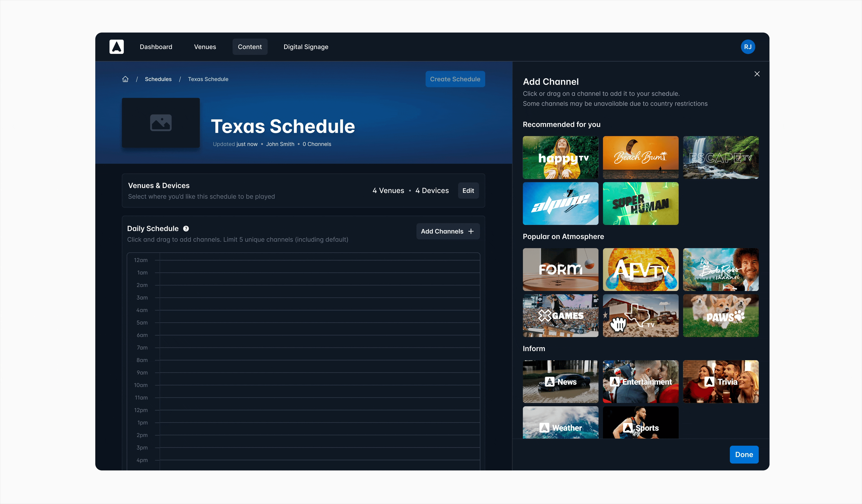Click the Done button

pos(744,454)
